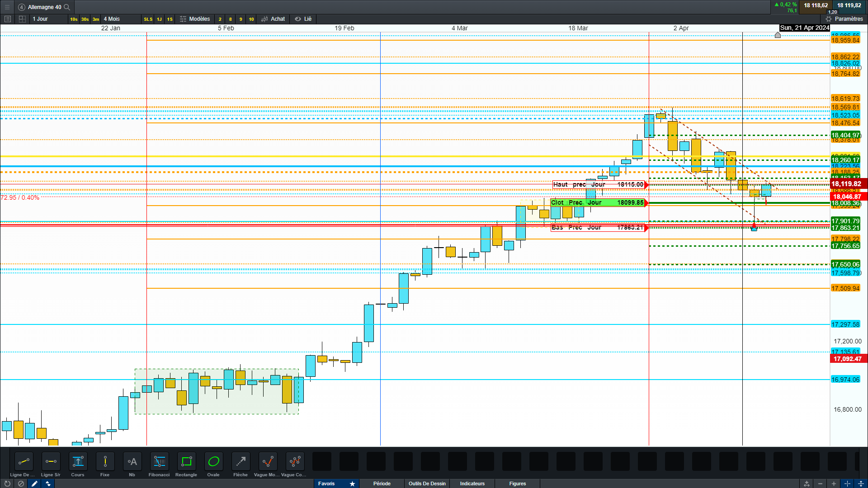This screenshot has width=868, height=488.
Task: Toggle the Lié eye visibility option
Action: click(303, 19)
